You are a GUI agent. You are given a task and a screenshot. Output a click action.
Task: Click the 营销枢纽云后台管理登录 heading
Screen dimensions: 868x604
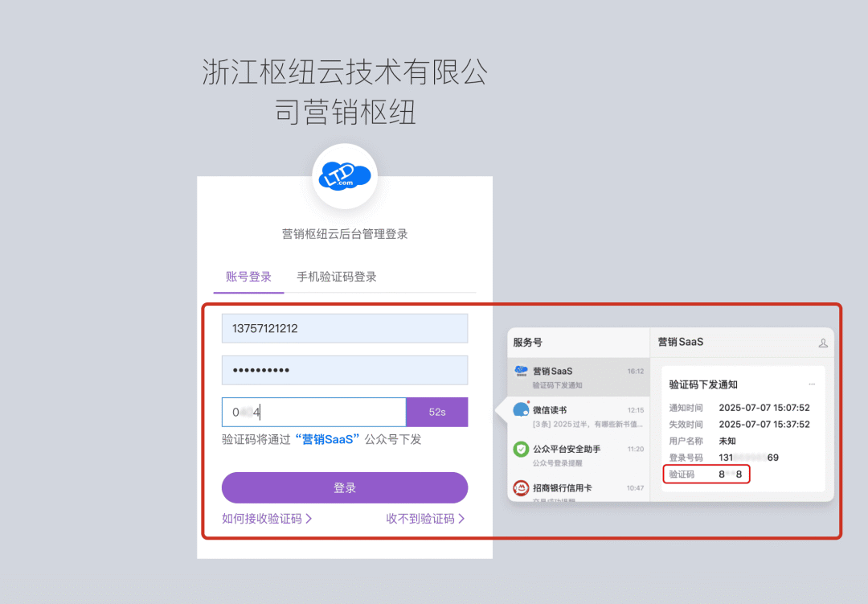(x=345, y=234)
